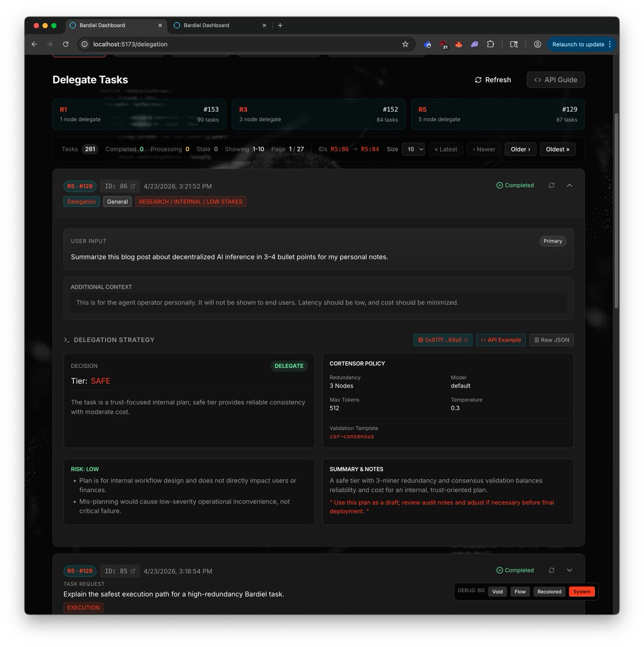Viewport: 644px width, 647px height.
Task: View site information icon in address bar
Action: tap(85, 44)
